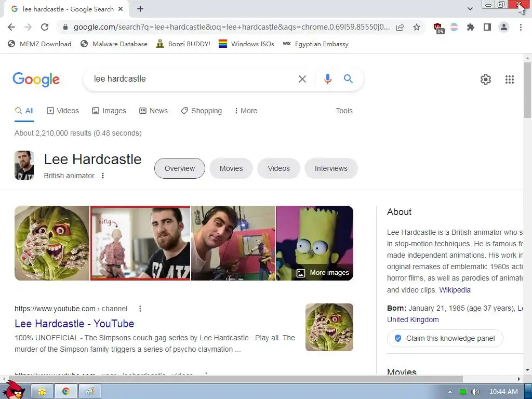
Task: Submit search using the magnifier icon
Action: point(348,79)
